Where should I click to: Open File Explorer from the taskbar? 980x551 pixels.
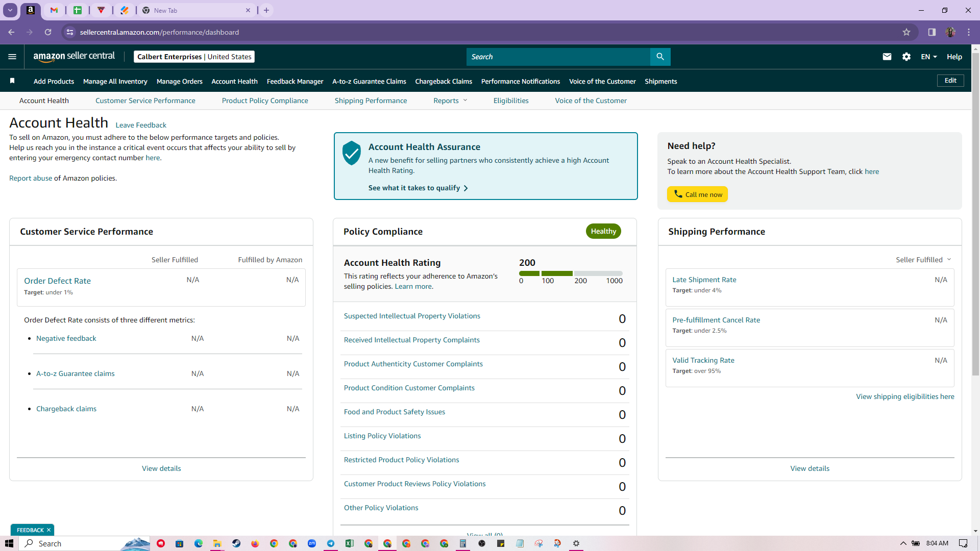217,543
